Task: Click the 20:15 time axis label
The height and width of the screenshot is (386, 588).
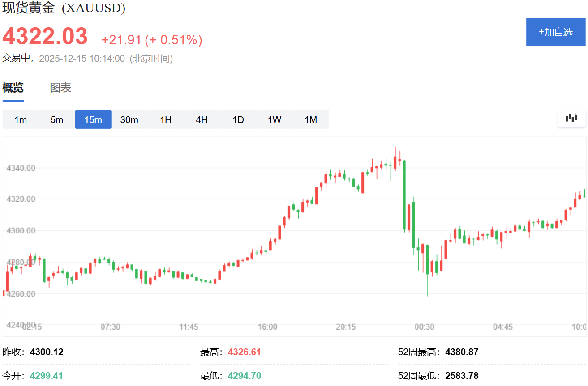Action: coord(345,327)
